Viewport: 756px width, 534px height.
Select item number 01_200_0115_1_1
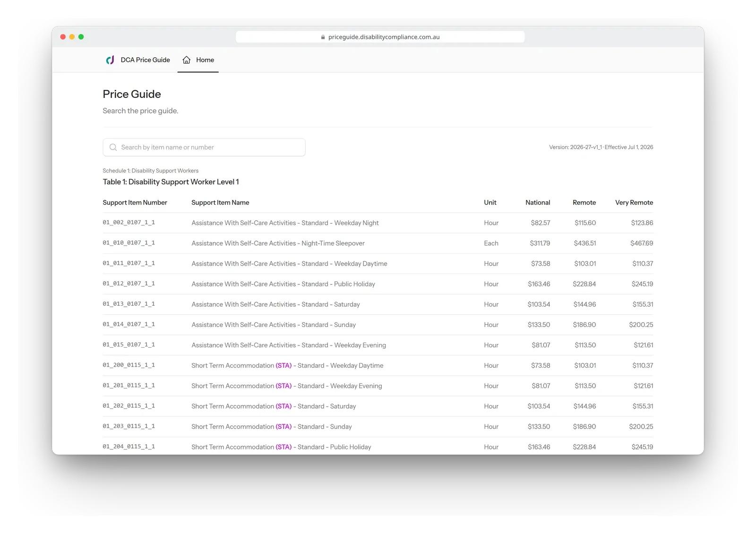point(129,365)
